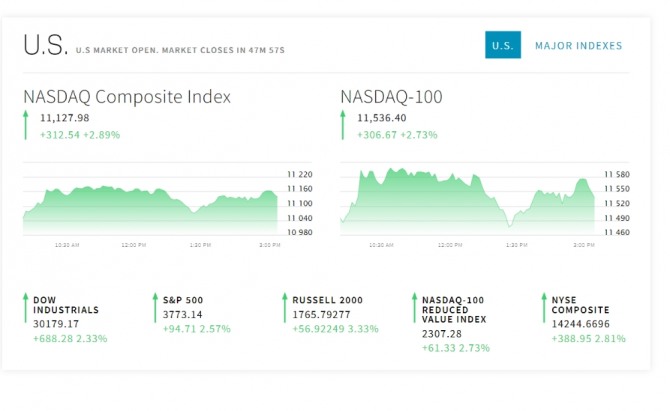Open the NASDAQ Composite Index heading
Image resolution: width=670 pixels, height=411 pixels.
click(127, 97)
